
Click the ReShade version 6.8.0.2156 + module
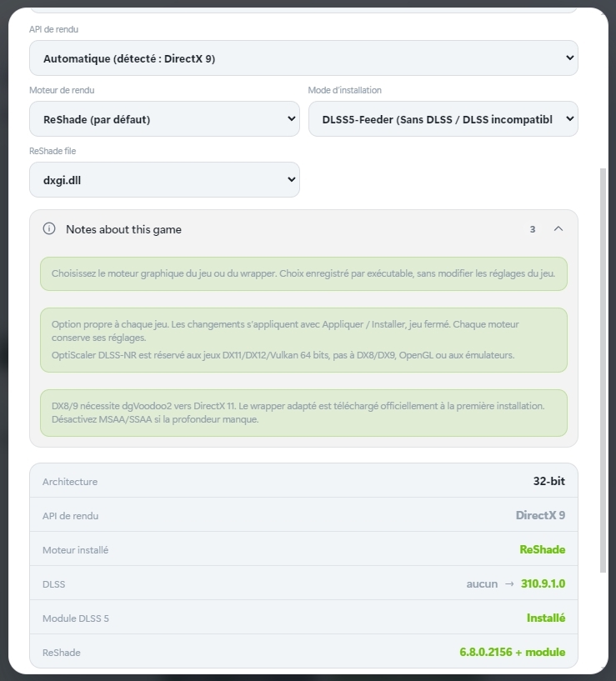tap(513, 653)
